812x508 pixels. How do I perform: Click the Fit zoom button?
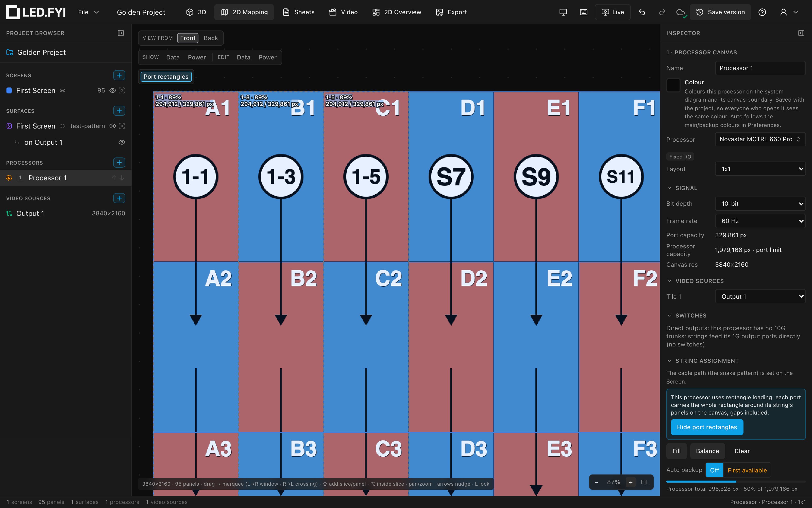click(644, 482)
